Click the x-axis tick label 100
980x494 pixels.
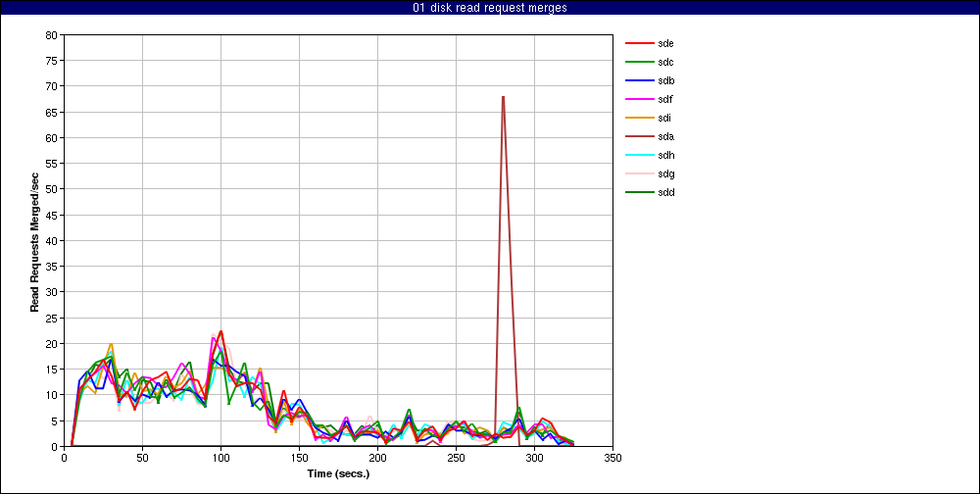tap(220, 457)
